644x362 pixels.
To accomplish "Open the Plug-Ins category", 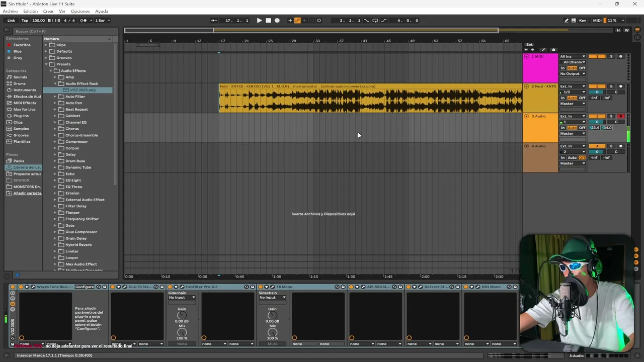I will [x=21, y=116].
